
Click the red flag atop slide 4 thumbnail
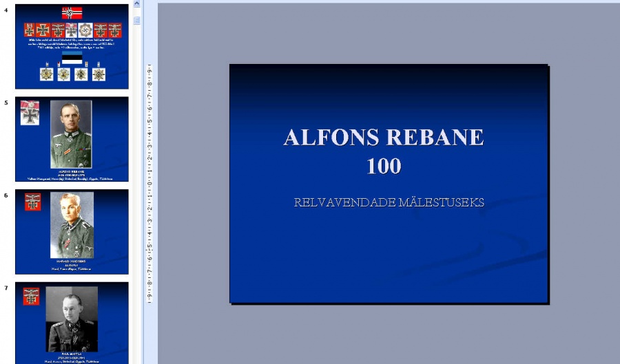pos(72,13)
